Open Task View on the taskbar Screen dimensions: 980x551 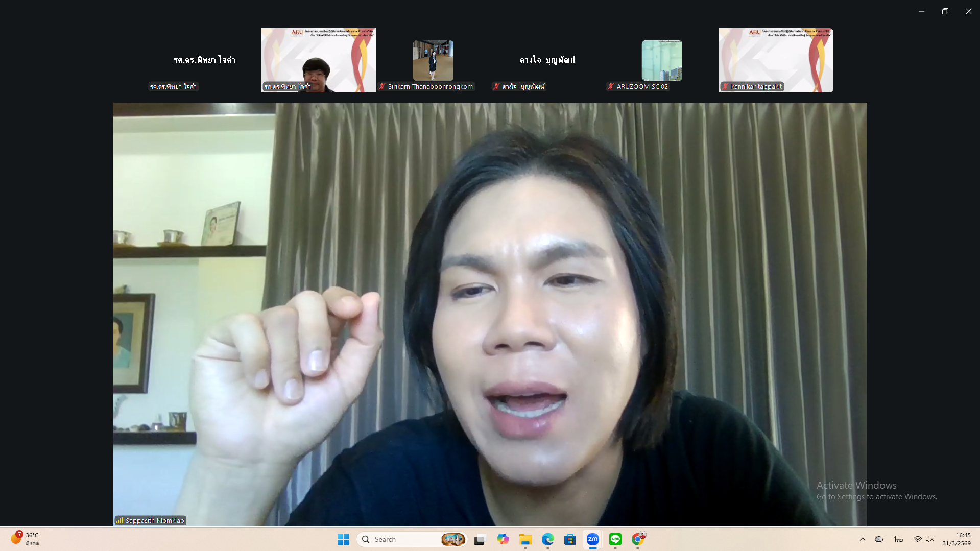coord(480,539)
